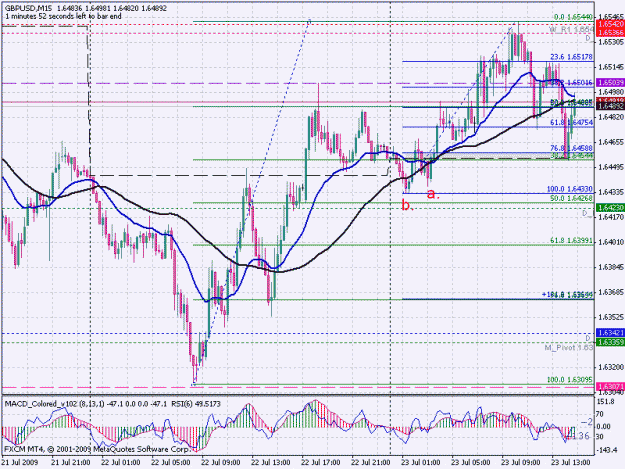
Task: Click the 1.64495 price scale value
Action: pos(611,167)
